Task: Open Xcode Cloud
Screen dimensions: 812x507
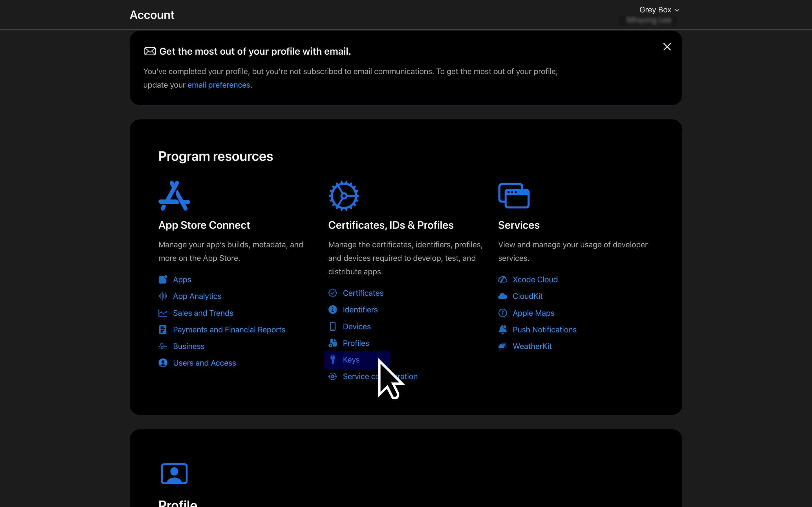Action: pos(535,279)
